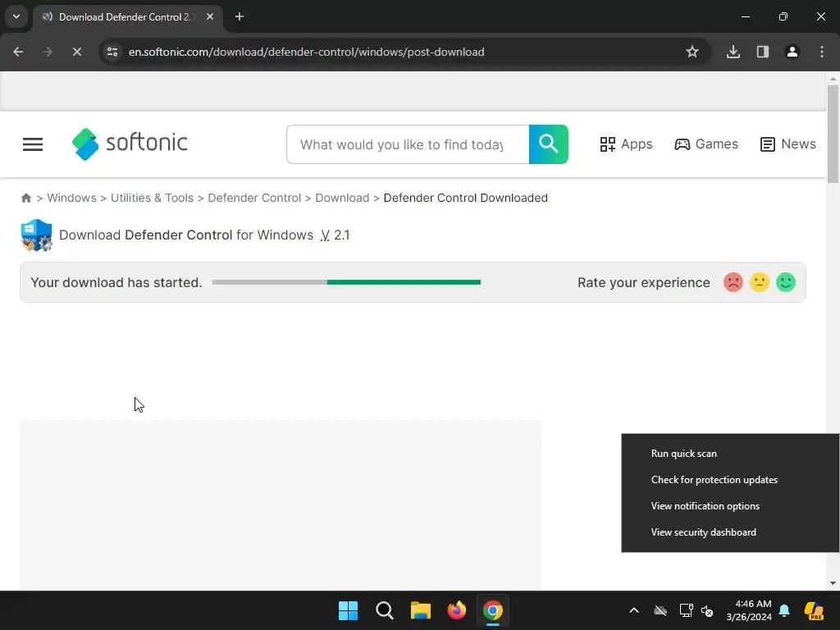Click the Softonic search magnifier button
The height and width of the screenshot is (630, 840).
(x=549, y=144)
